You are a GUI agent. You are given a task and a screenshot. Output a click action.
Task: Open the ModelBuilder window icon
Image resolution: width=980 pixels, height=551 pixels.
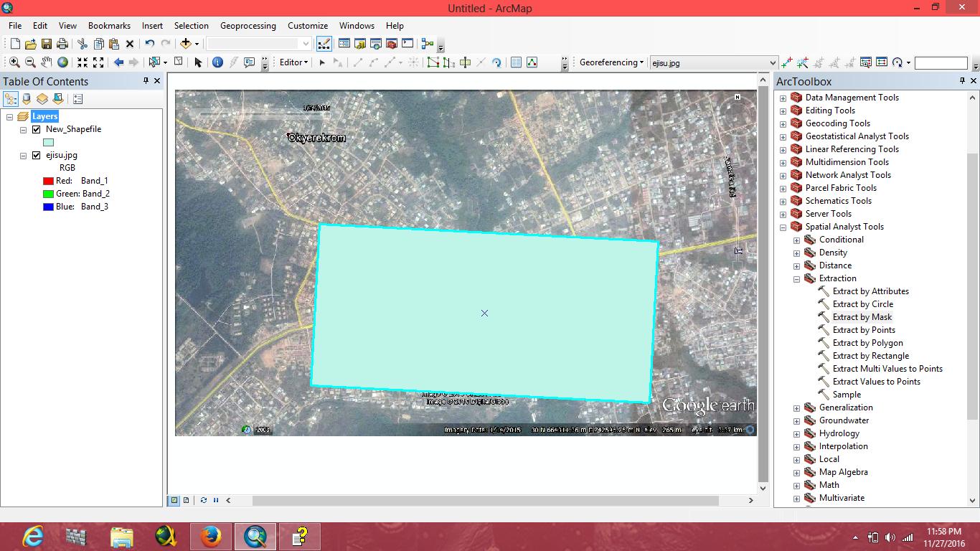click(x=428, y=44)
